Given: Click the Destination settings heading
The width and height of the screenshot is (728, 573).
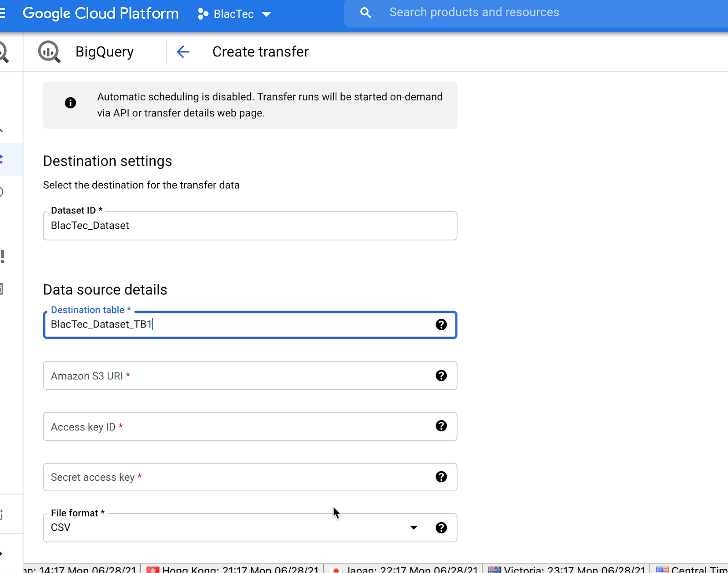Looking at the screenshot, I should tap(107, 161).
